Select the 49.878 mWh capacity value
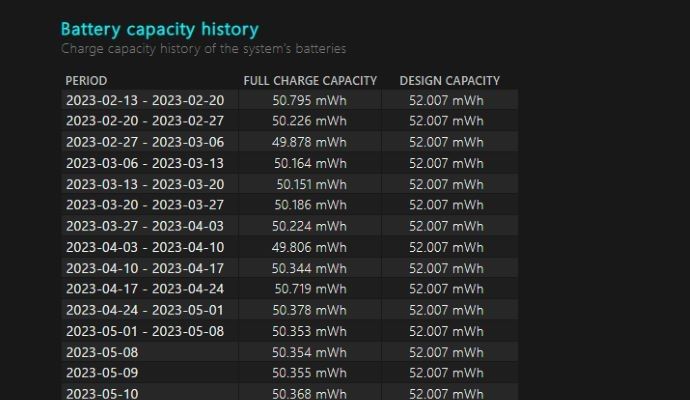690x400 pixels. 309,142
